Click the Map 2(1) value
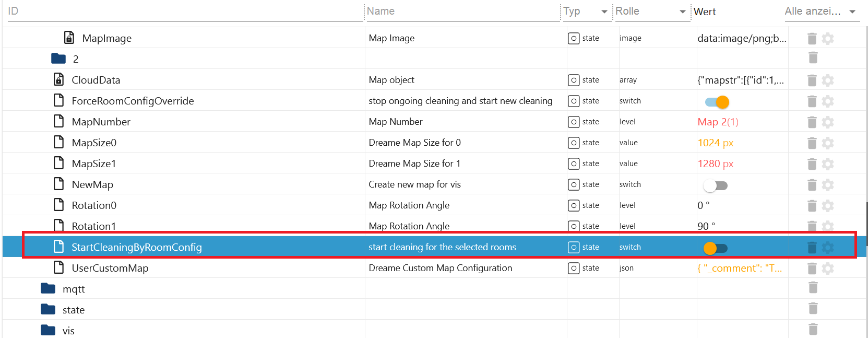 click(x=718, y=122)
